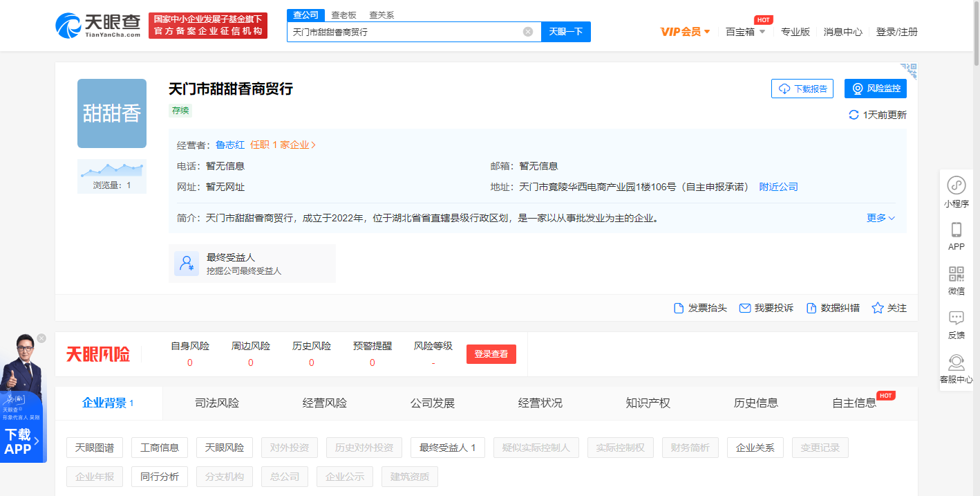Click the 企业关系 tag button
Screen dimensions: 980x496
point(755,448)
